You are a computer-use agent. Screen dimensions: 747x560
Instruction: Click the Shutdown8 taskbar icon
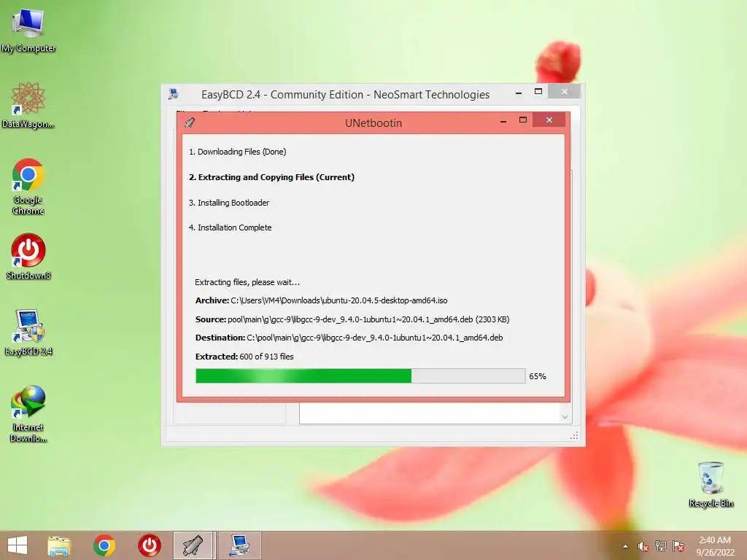(149, 545)
